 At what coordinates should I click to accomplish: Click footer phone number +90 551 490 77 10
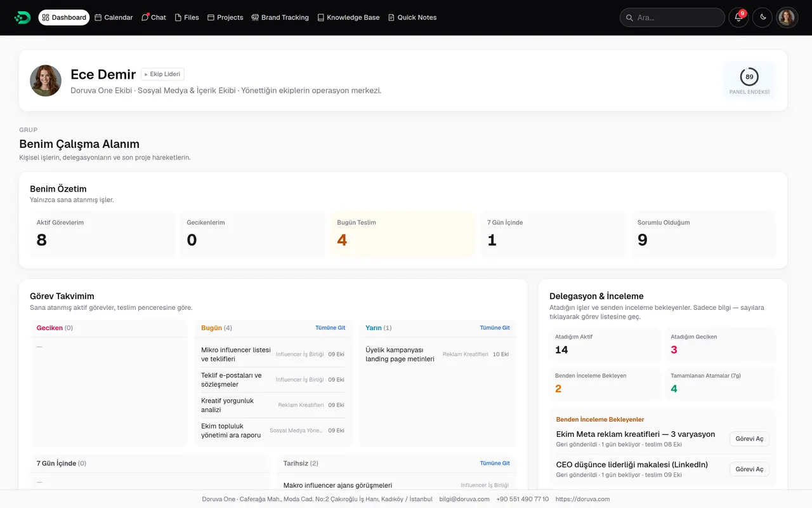pos(523,499)
